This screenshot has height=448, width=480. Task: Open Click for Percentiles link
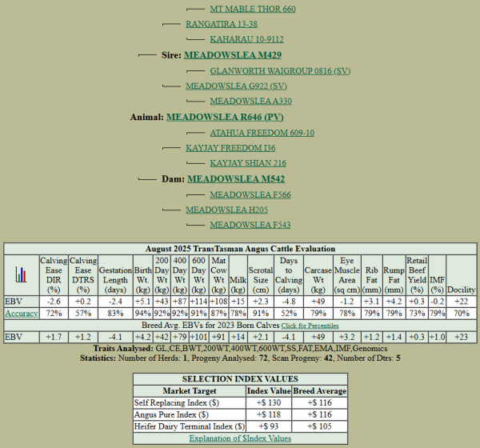tap(310, 326)
